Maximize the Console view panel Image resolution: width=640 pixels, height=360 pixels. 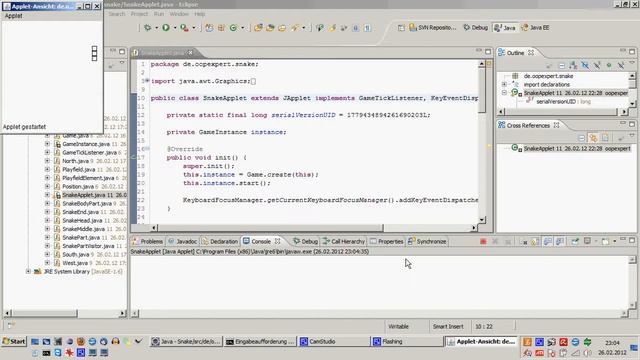[x=632, y=240]
